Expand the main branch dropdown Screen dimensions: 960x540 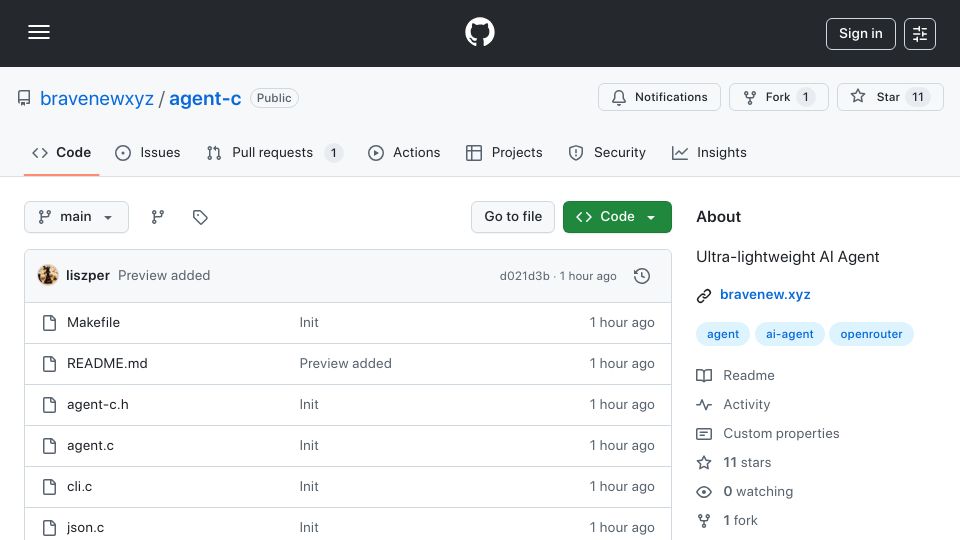77,217
